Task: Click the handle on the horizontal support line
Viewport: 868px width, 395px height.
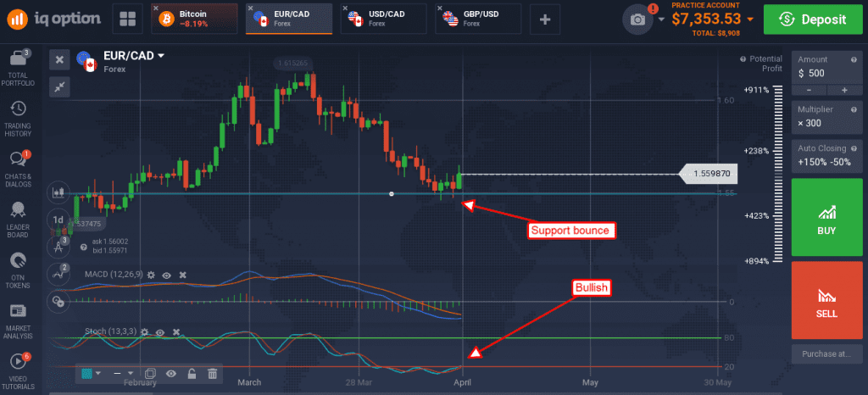Action: (392, 193)
